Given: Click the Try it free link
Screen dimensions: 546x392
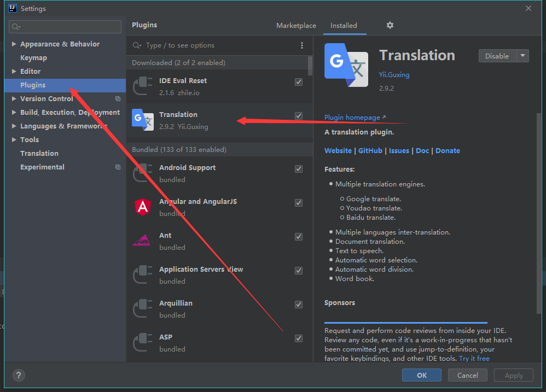Looking at the screenshot, I should coord(474,358).
